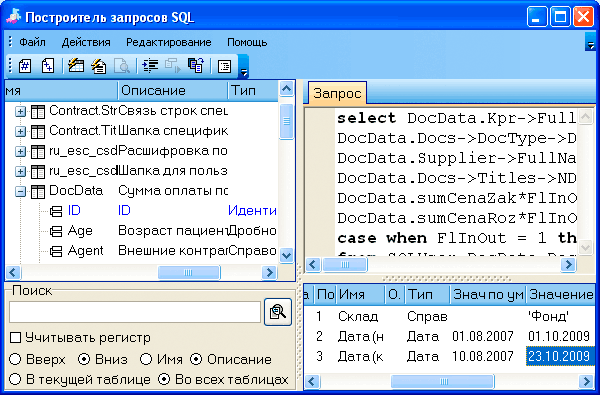The width and height of the screenshot is (600, 395).
Task: Open the Действия menu
Action: (x=86, y=42)
